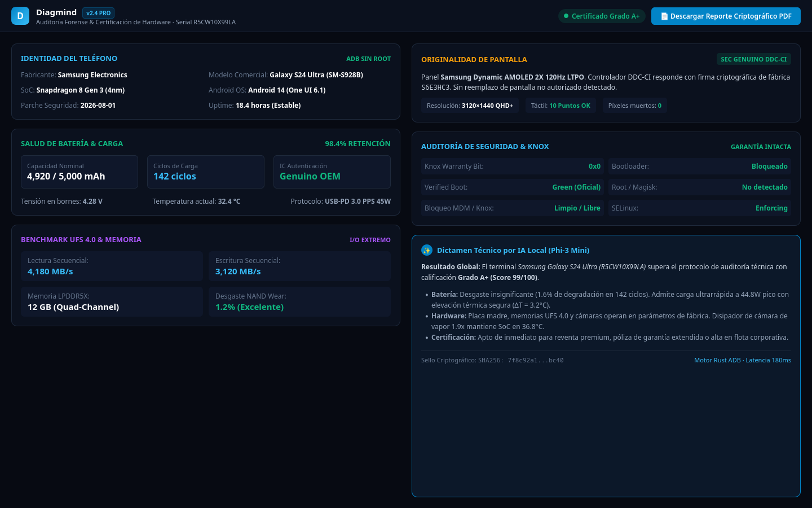Click the Root / Magisk No detectado row
This screenshot has height=508, width=812.
[x=700, y=187]
